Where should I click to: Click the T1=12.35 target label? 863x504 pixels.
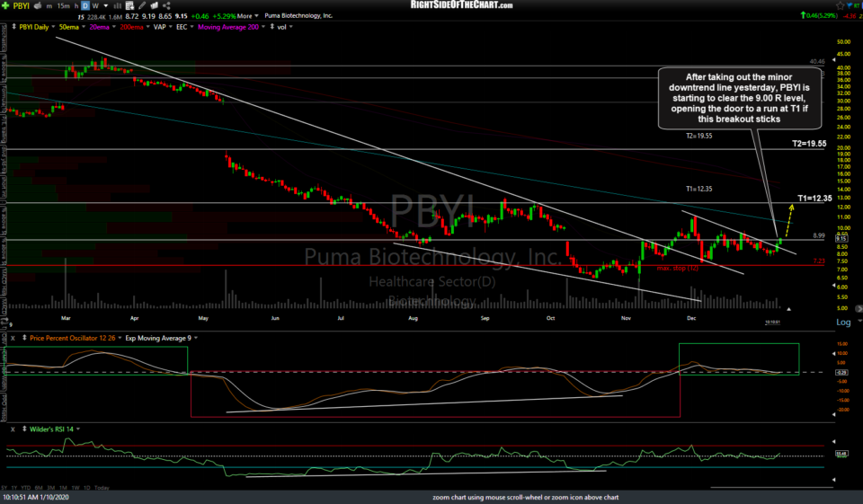pyautogui.click(x=814, y=198)
